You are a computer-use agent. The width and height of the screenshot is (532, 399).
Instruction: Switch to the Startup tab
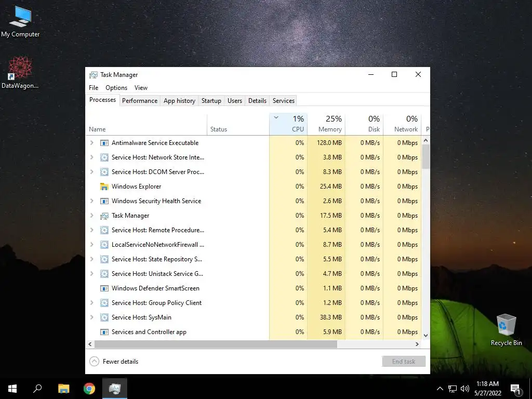pyautogui.click(x=211, y=101)
